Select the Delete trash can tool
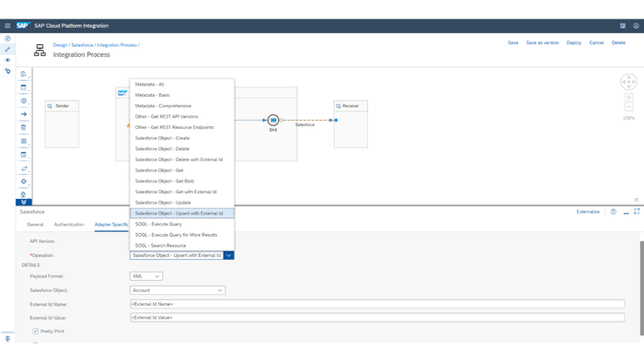The width and height of the screenshot is (644, 362). pyautogui.click(x=24, y=127)
